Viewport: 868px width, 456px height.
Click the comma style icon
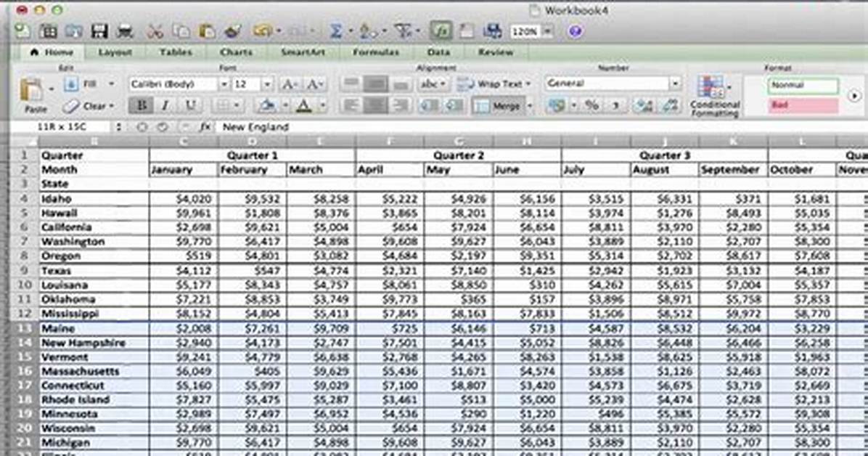pos(615,105)
